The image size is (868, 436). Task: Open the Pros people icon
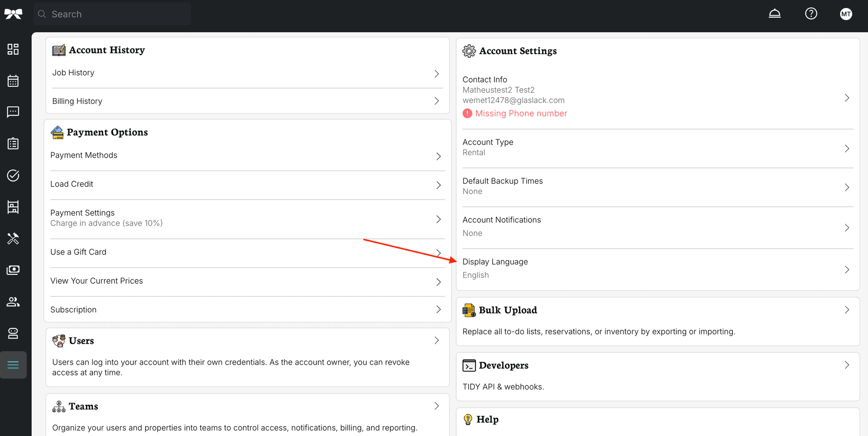(13, 302)
